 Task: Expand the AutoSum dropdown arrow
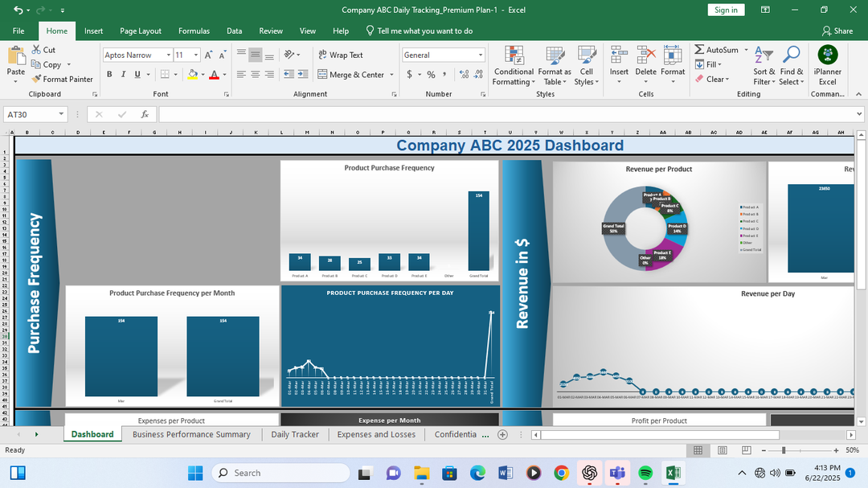[746, 50]
